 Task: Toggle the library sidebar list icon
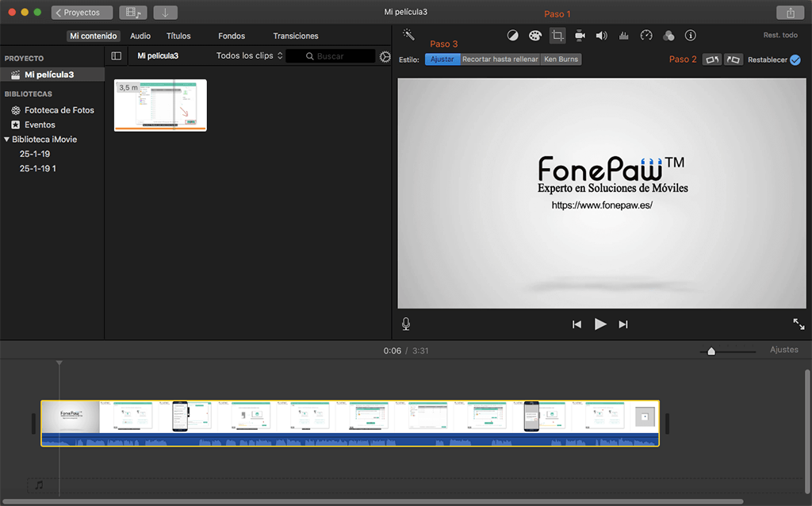tap(117, 56)
